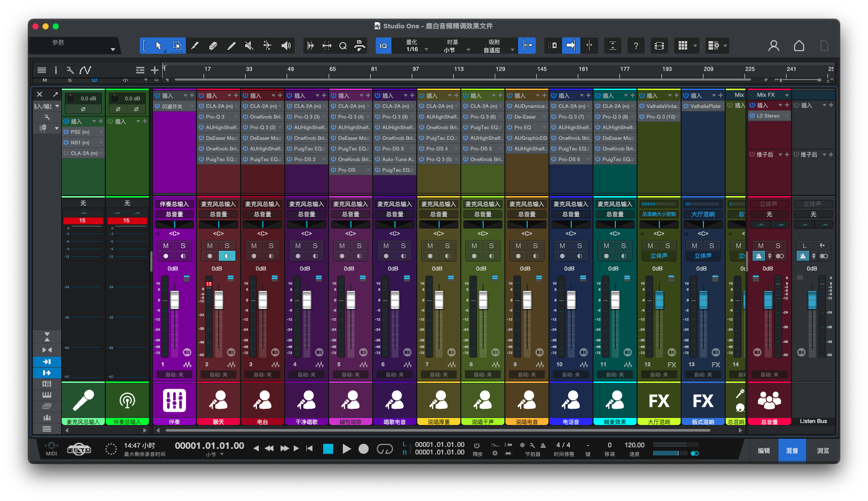Click the mixer horizontal scrollbar
The height and width of the screenshot is (501, 868).
pos(438,430)
